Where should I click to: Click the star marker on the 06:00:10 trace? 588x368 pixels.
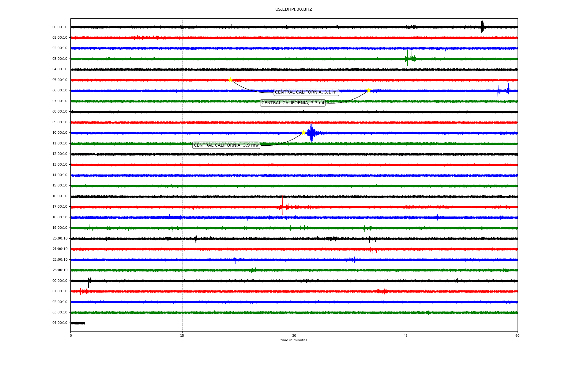369,90
